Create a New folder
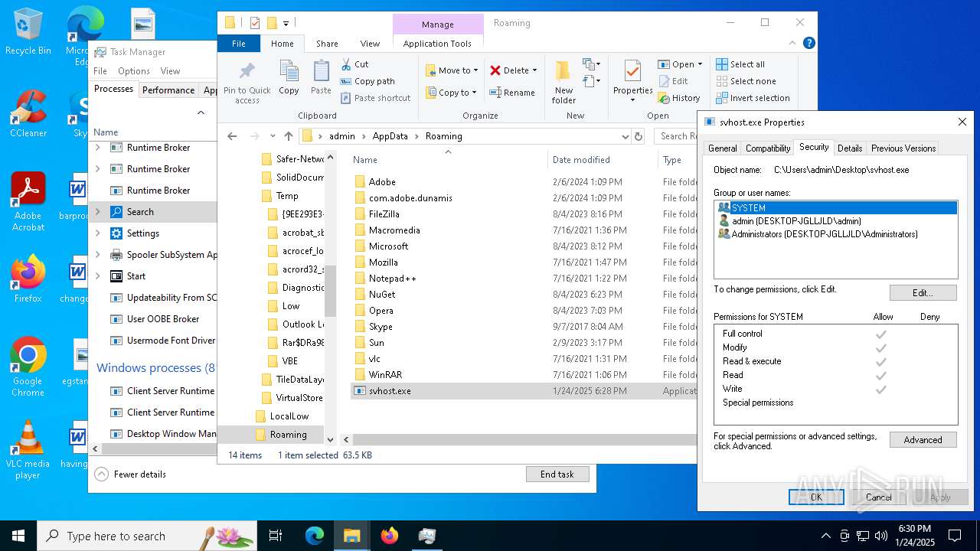The image size is (980, 551). [563, 81]
